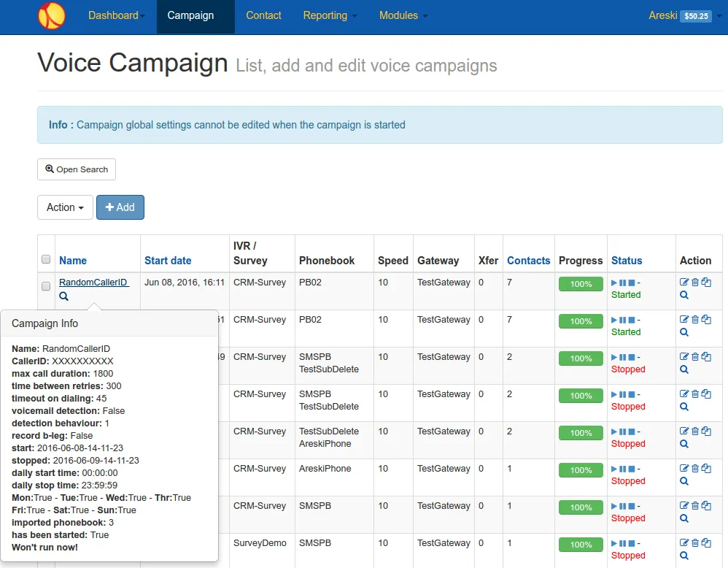
Task: Click the 100% progress bar for RandomCallerID
Action: (581, 284)
